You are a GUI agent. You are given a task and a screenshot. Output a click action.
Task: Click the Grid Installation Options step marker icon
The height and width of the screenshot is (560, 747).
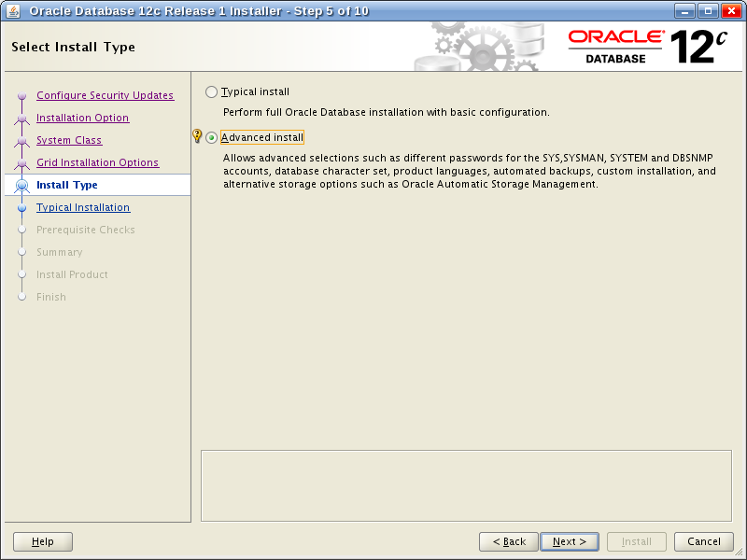pos(22,163)
